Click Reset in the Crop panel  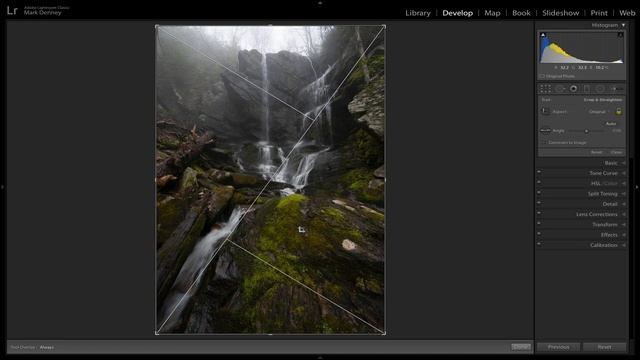click(x=596, y=152)
